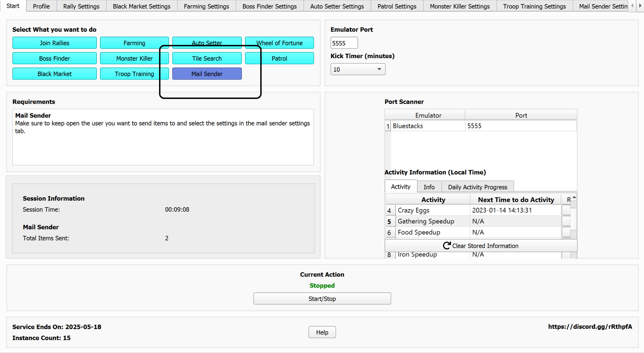Click the Clear Stored Information refresh icon

click(x=447, y=245)
